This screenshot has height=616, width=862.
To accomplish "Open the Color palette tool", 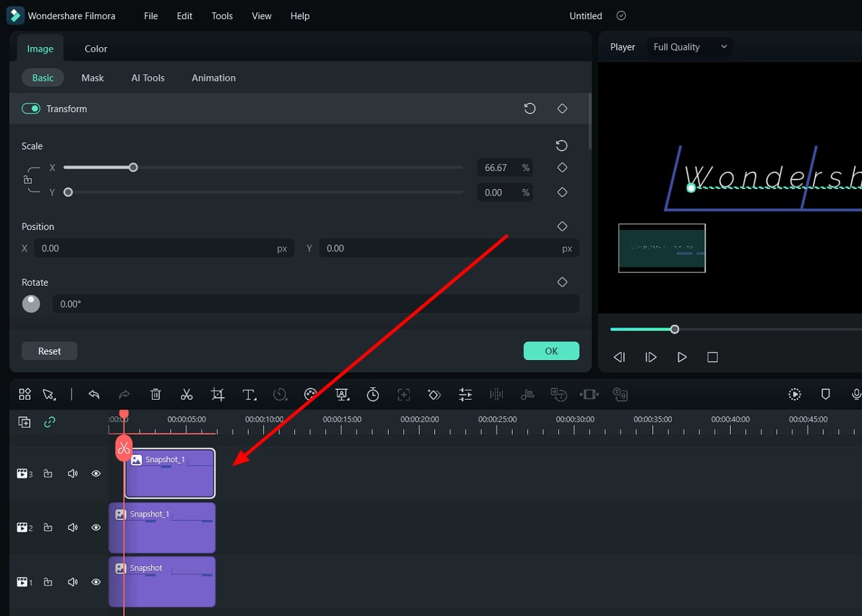I will [x=310, y=395].
